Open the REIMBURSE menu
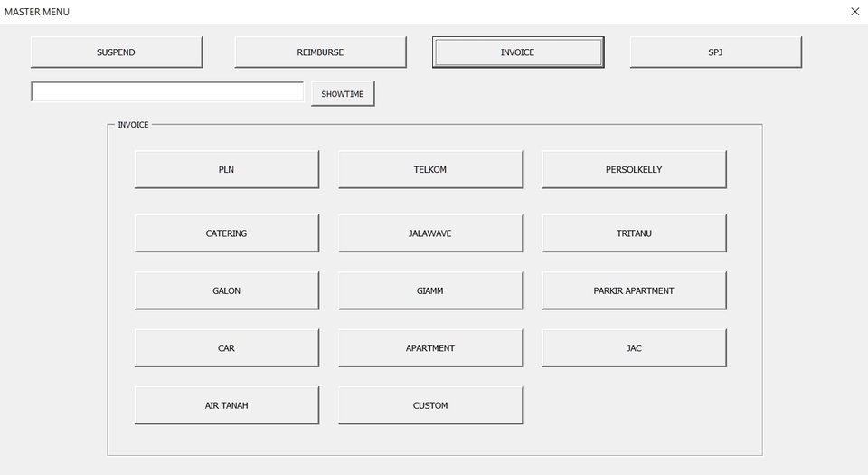Screen dimensions: 868x475 click(320, 52)
